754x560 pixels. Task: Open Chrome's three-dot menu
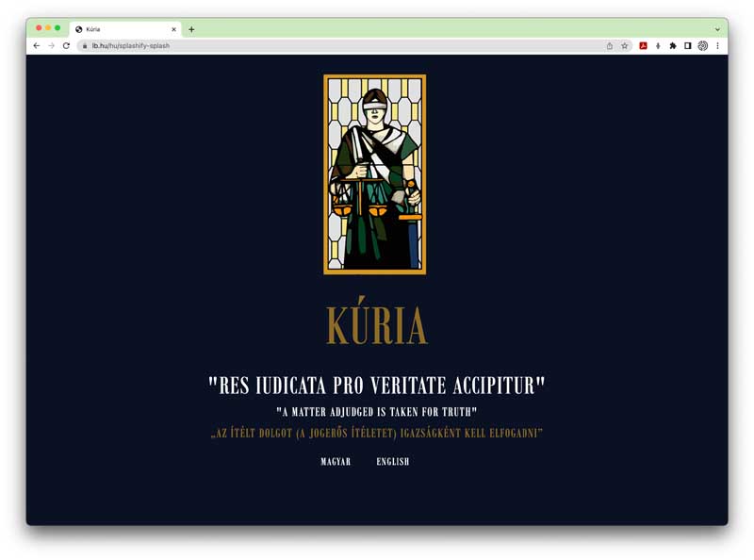[x=717, y=46]
